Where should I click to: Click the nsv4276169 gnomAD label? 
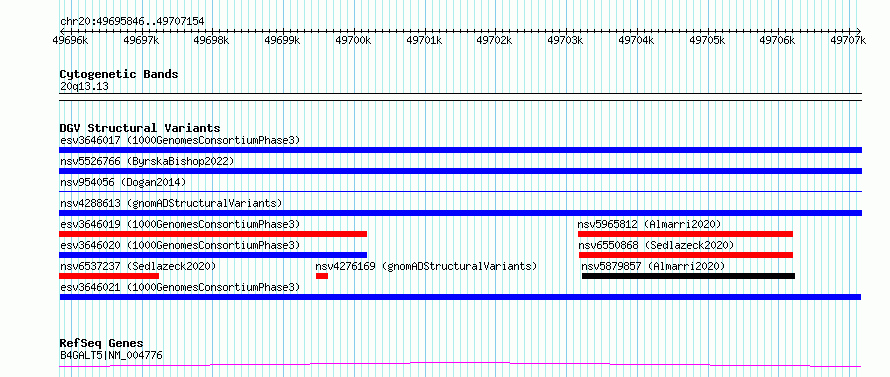[426, 266]
